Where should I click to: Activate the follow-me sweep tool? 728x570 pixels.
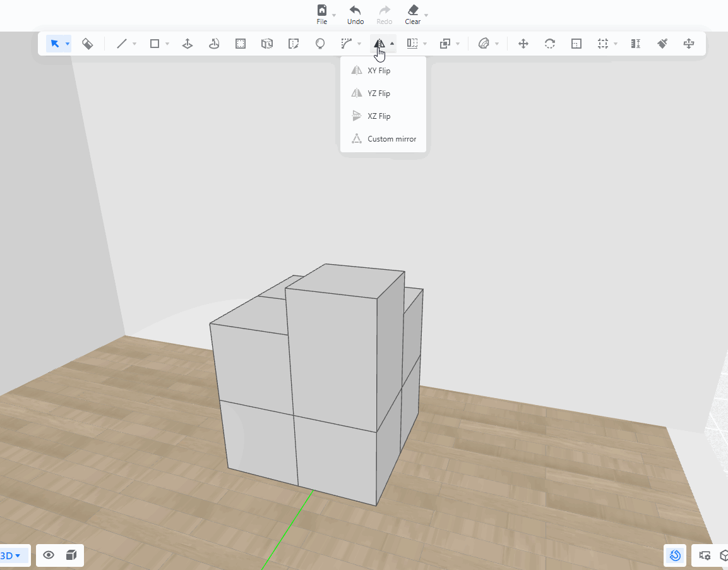(214, 44)
